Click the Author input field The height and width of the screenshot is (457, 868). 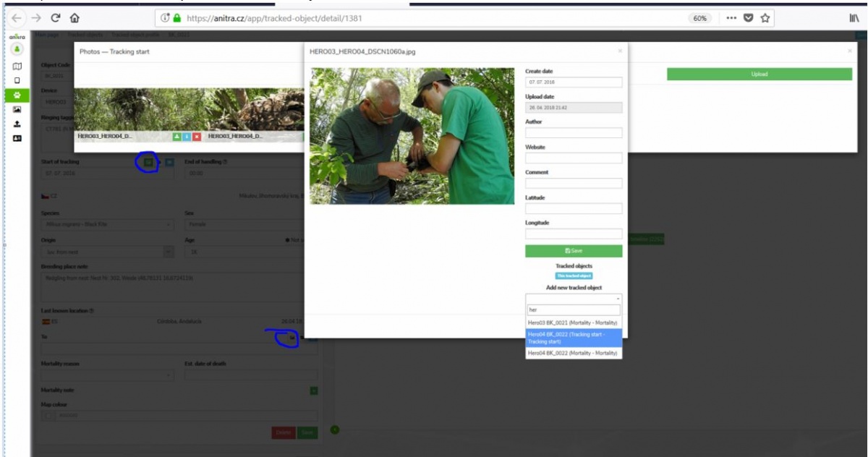pos(573,133)
